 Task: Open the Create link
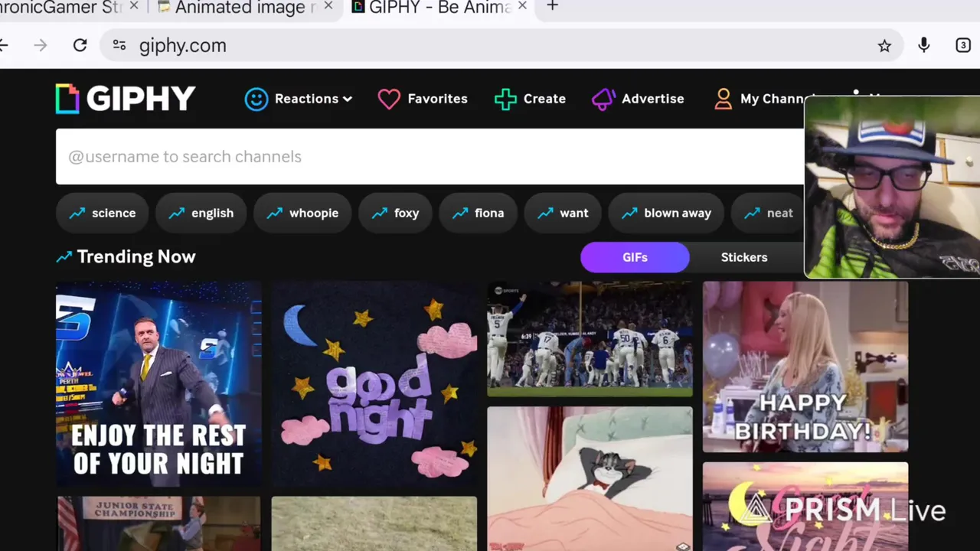point(544,99)
